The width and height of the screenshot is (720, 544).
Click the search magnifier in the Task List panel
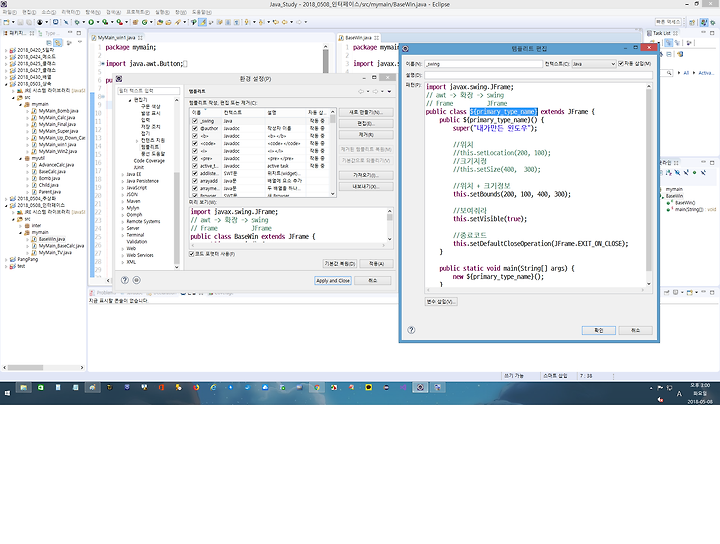(x=669, y=73)
